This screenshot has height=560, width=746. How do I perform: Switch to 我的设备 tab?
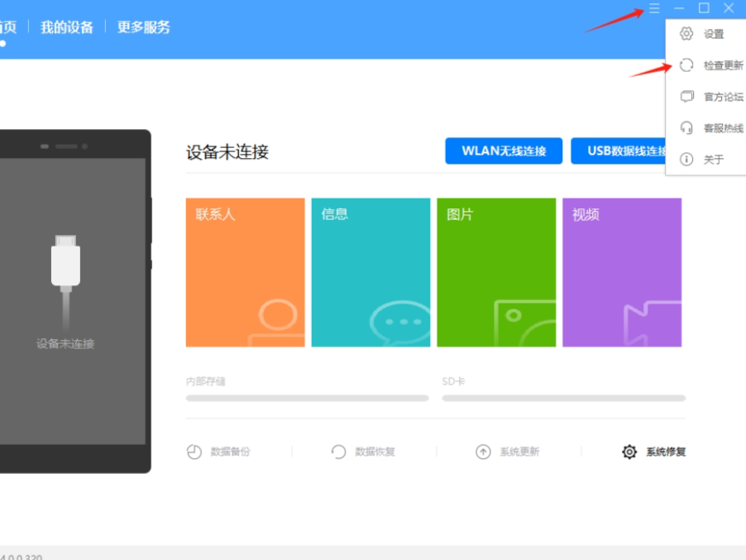tap(67, 27)
